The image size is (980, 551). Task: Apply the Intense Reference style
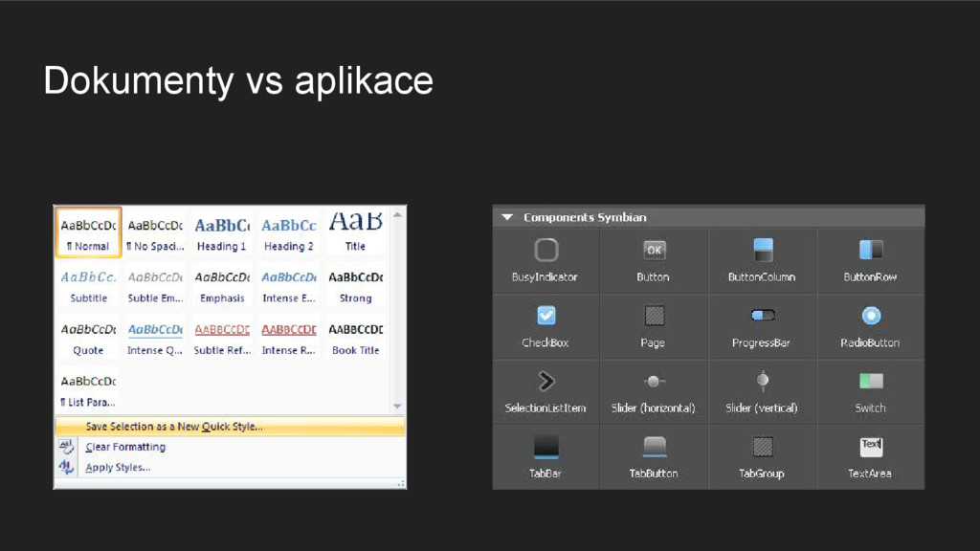pyautogui.click(x=289, y=338)
